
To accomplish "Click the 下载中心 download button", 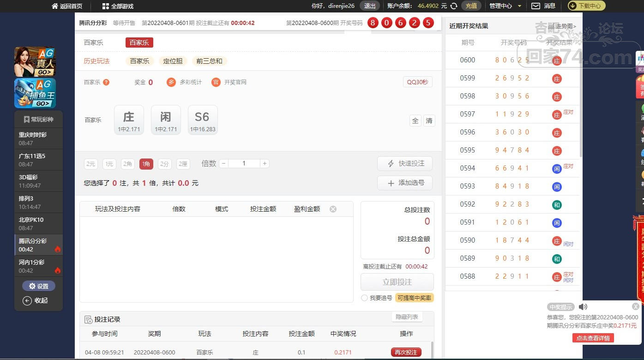I will (586, 6).
